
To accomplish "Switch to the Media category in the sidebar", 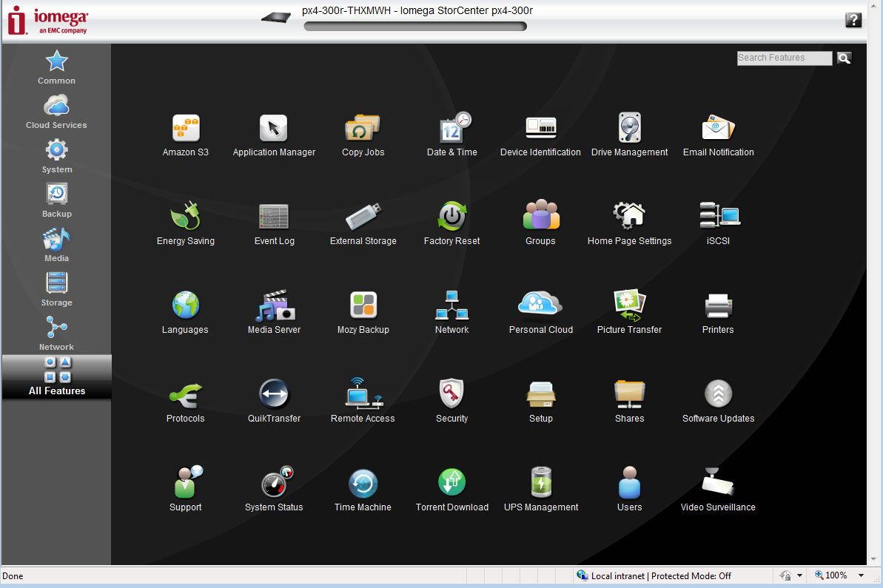I will [56, 245].
